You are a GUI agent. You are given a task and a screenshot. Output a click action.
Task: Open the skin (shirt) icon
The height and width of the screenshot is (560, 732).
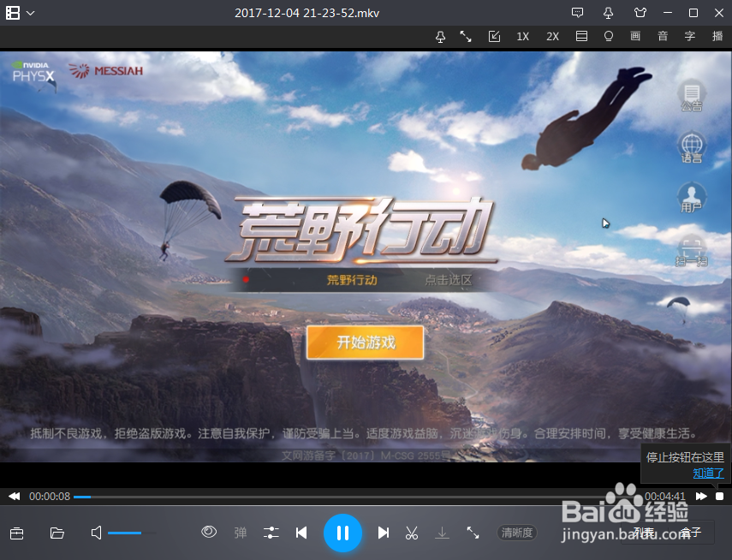(x=640, y=13)
